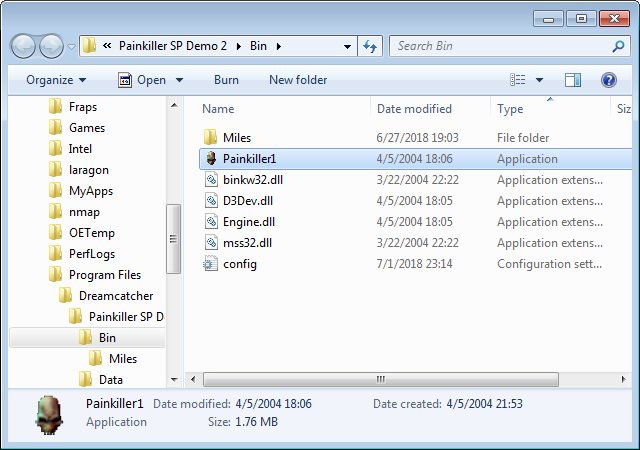Select Painkiller SP D folder in tree
The height and width of the screenshot is (450, 640).
click(x=127, y=317)
